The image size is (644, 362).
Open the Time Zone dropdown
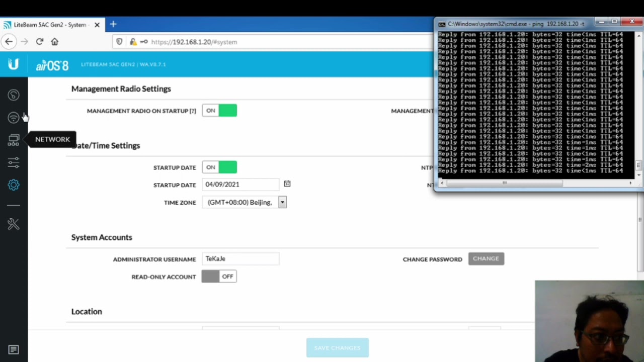point(244,202)
